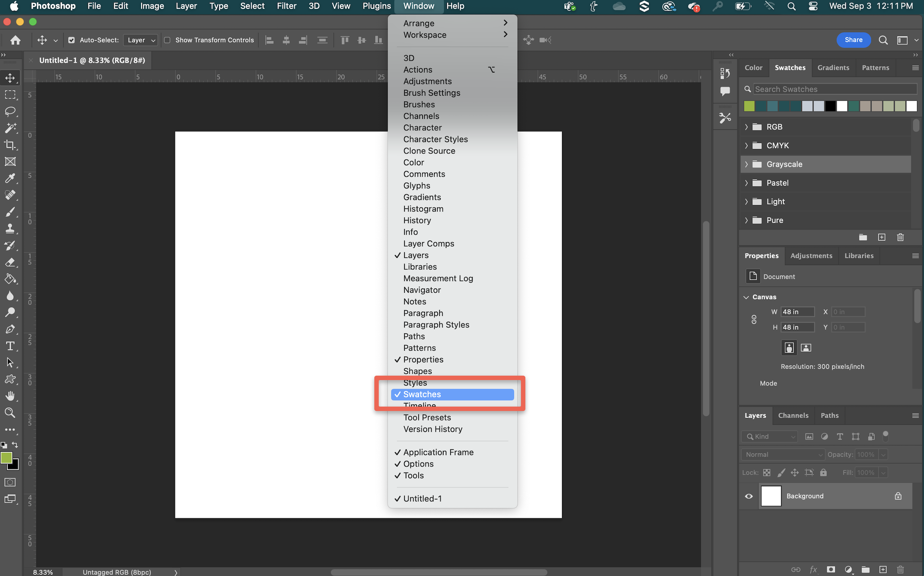Hide the Background layer with eye icon
The height and width of the screenshot is (576, 924).
[x=749, y=496]
